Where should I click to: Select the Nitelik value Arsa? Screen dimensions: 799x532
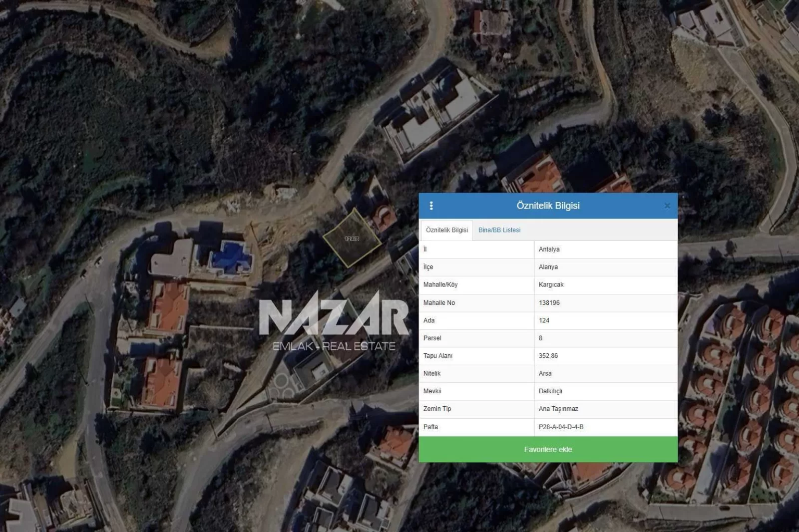pos(545,373)
